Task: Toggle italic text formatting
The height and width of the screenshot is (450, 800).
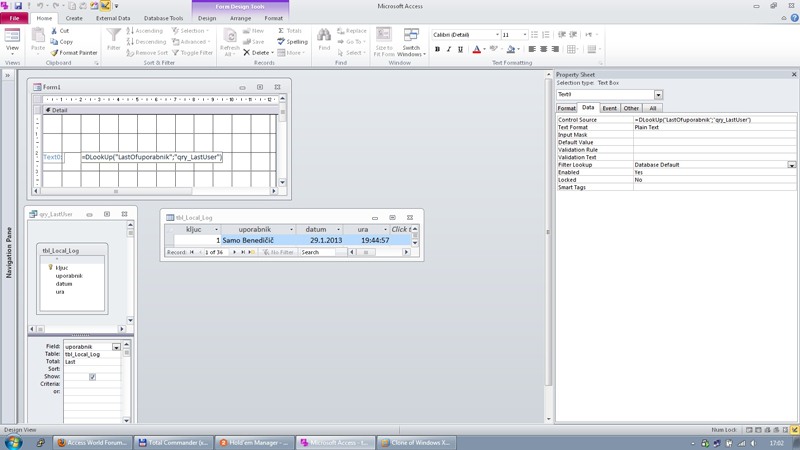Action: (x=448, y=49)
